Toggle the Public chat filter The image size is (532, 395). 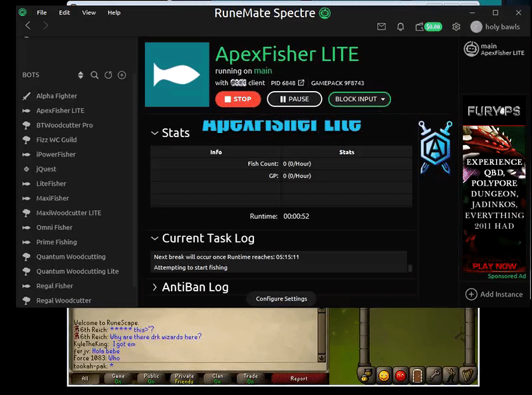click(152, 378)
